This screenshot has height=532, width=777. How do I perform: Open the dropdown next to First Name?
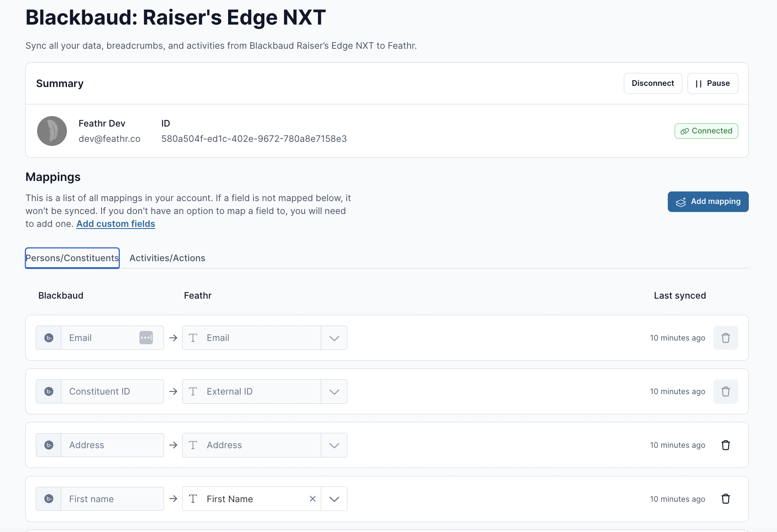point(334,499)
